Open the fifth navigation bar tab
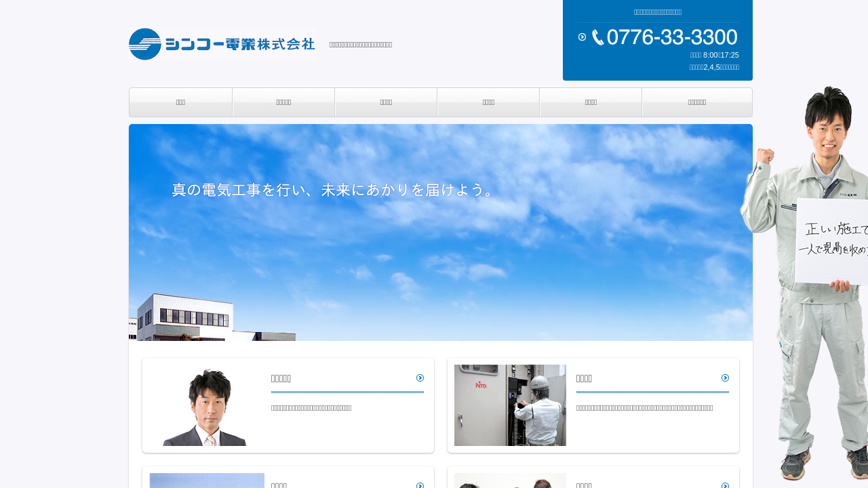Screen dimensions: 868x488 pyautogui.click(x=591, y=102)
